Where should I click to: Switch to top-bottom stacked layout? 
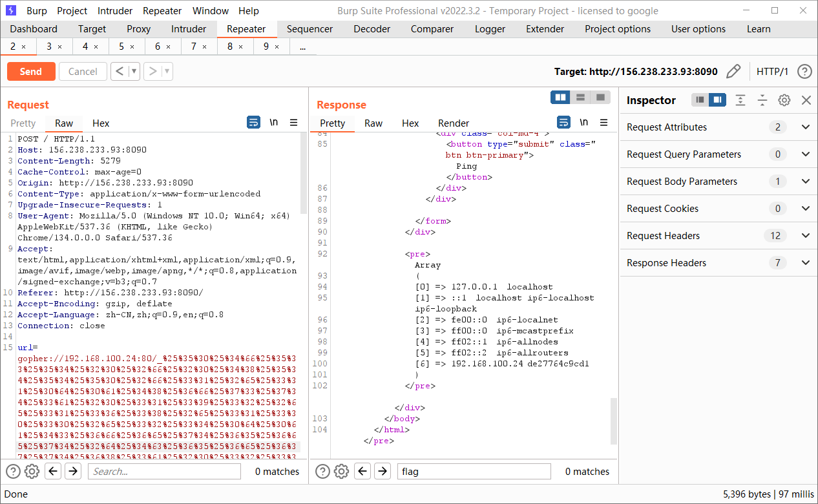point(580,97)
